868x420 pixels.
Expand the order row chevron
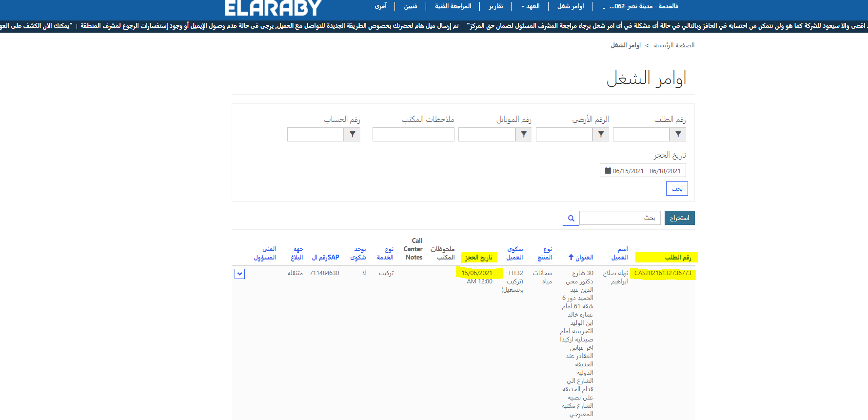(x=239, y=274)
